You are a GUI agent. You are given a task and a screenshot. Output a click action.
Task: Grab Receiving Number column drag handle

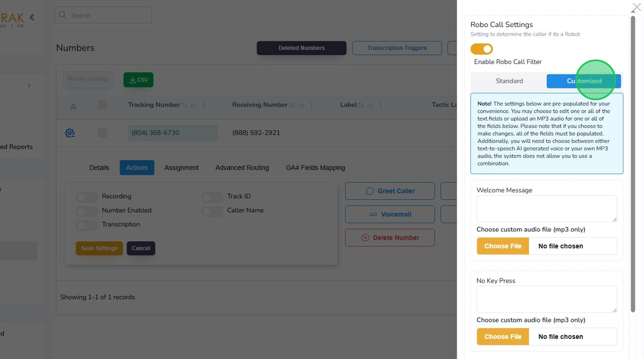[301, 105]
